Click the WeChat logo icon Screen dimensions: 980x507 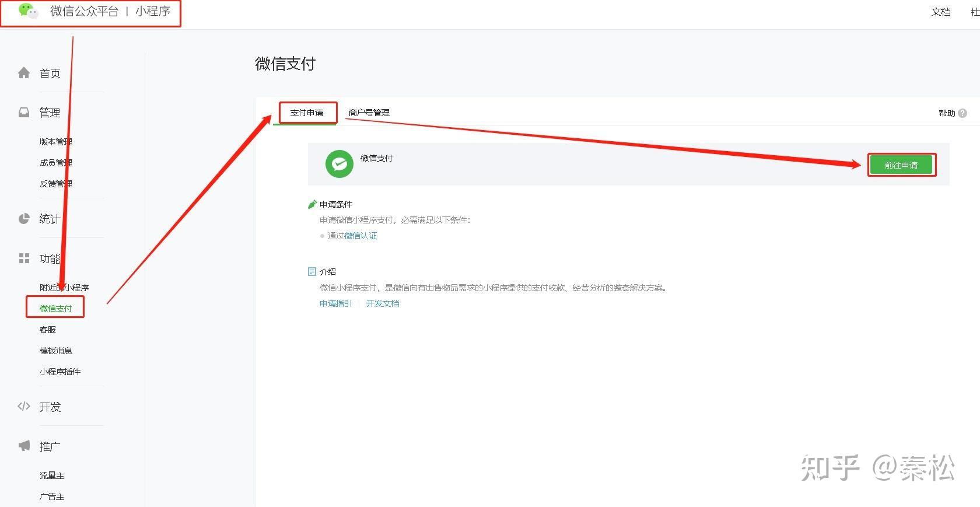27,11
